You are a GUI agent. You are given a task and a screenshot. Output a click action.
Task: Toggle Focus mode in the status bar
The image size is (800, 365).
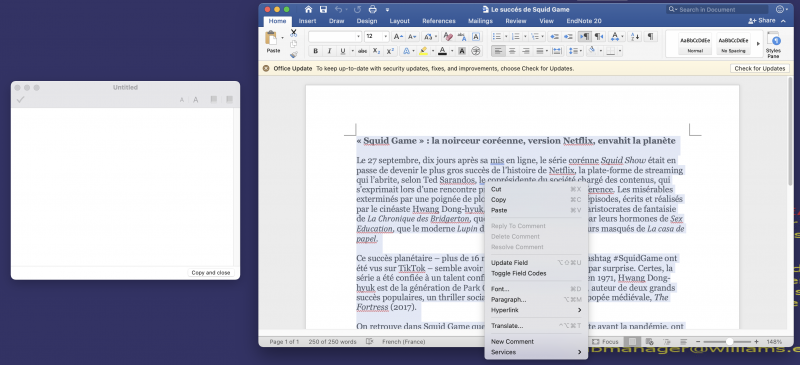606,342
